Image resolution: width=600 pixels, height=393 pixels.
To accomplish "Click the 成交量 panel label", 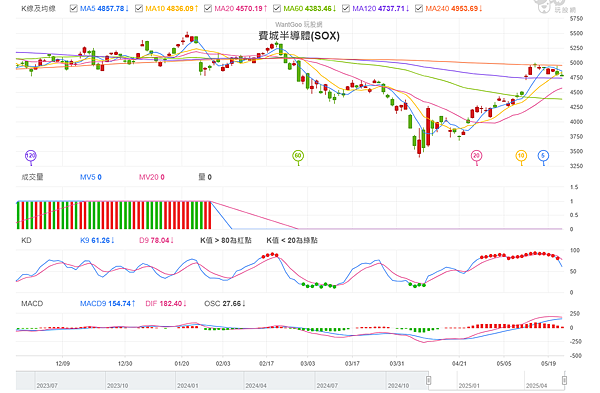I will coord(32,177).
